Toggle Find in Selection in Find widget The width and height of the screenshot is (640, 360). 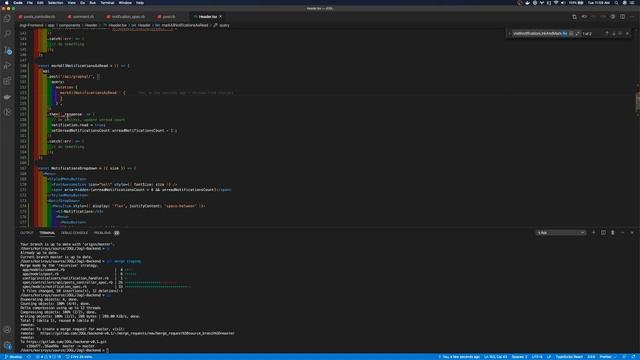pyautogui.click(x=620, y=33)
